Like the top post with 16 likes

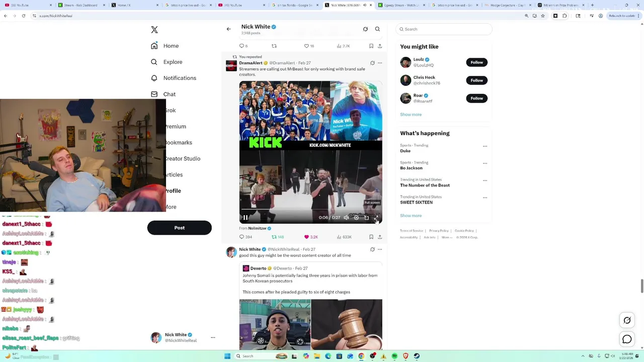(309, 46)
